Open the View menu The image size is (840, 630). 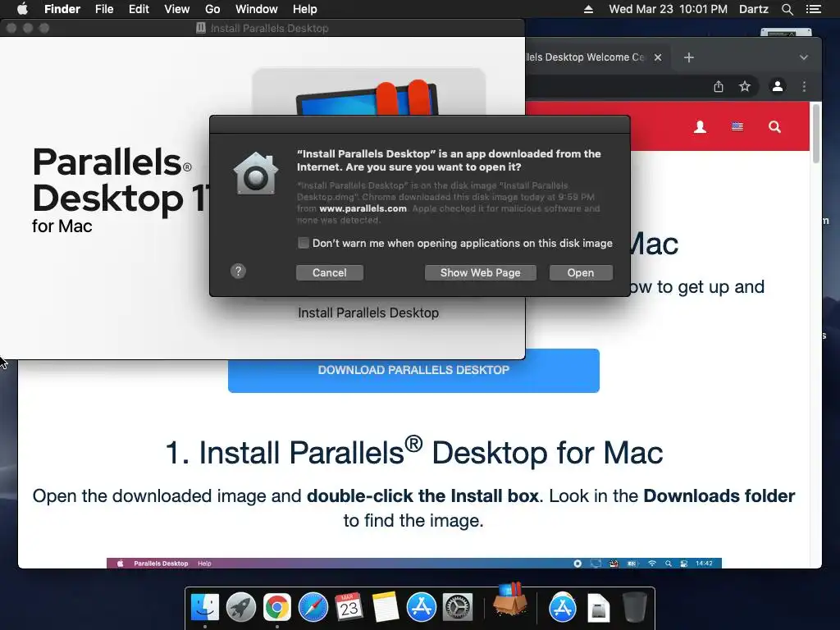[177, 9]
